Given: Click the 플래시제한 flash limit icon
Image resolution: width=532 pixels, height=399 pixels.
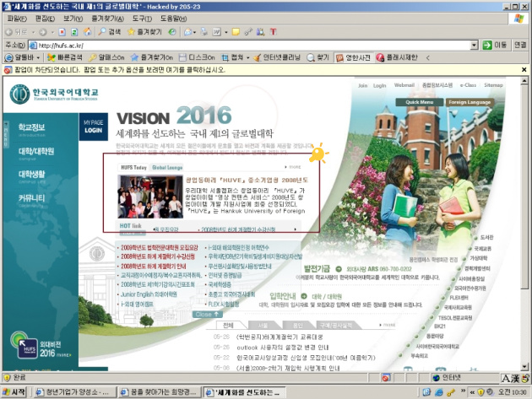Looking at the screenshot, I should tap(380, 57).
